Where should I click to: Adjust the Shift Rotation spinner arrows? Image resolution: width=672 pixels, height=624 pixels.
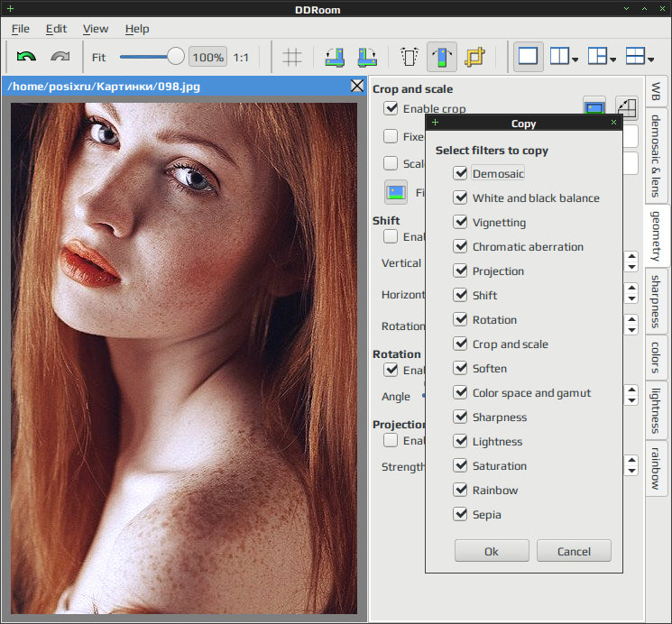click(x=631, y=325)
